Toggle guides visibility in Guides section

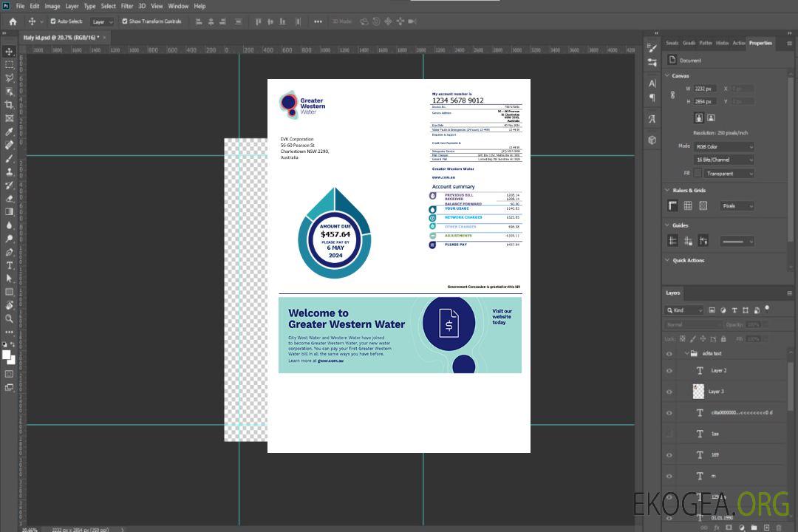click(x=673, y=241)
